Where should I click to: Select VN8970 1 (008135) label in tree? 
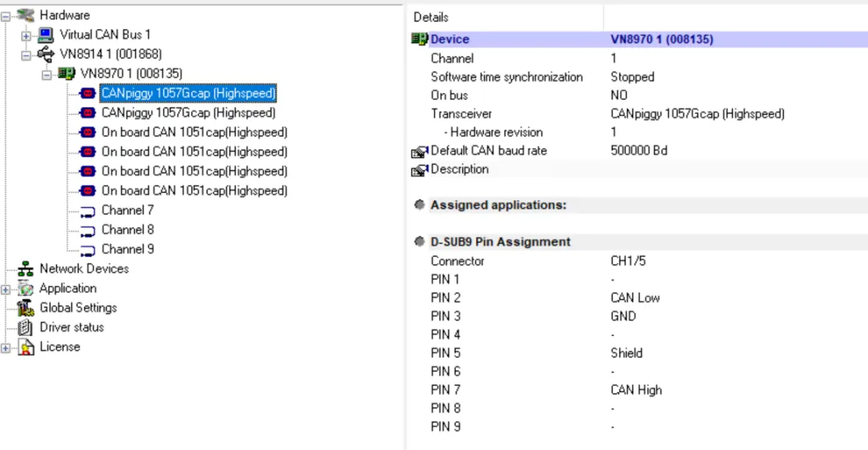point(131,73)
